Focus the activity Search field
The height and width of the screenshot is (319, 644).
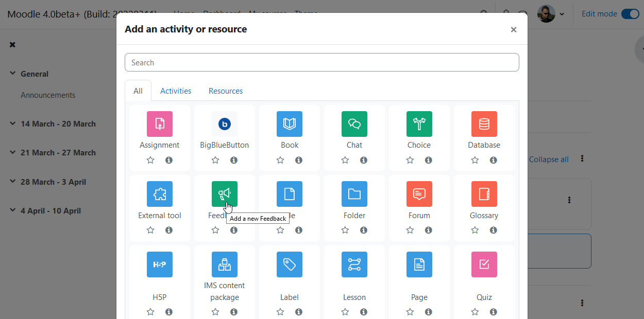click(x=322, y=62)
